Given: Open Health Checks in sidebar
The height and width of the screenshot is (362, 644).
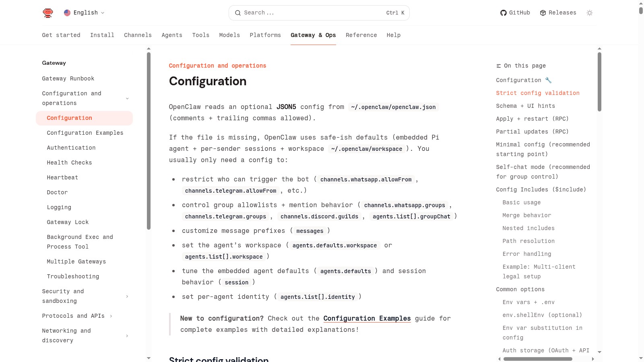Looking at the screenshot, I should coord(69,162).
